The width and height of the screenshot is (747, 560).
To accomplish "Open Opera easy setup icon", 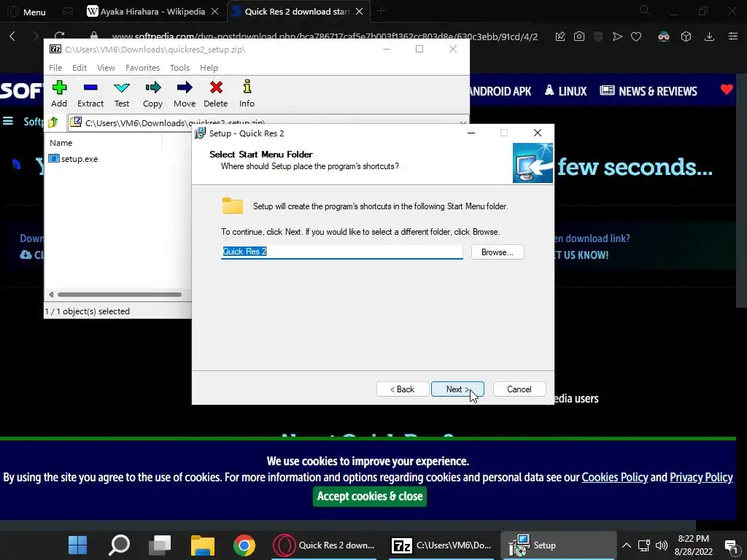I will [x=733, y=36].
